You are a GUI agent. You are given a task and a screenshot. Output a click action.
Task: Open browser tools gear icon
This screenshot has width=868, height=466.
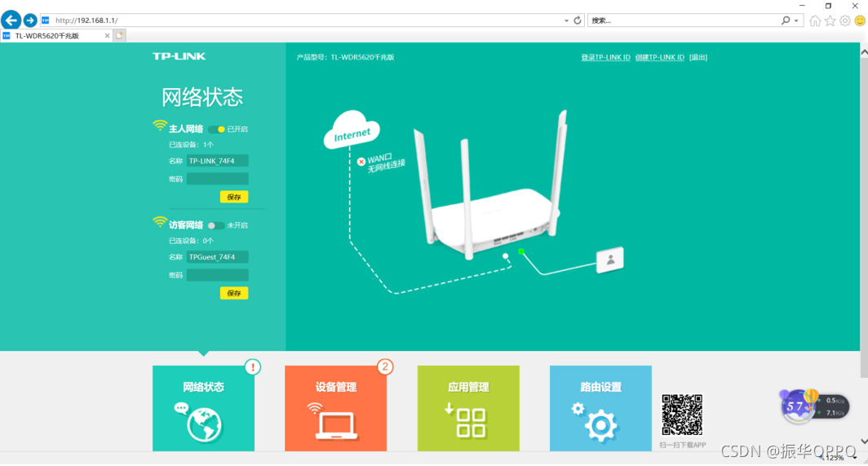click(845, 21)
